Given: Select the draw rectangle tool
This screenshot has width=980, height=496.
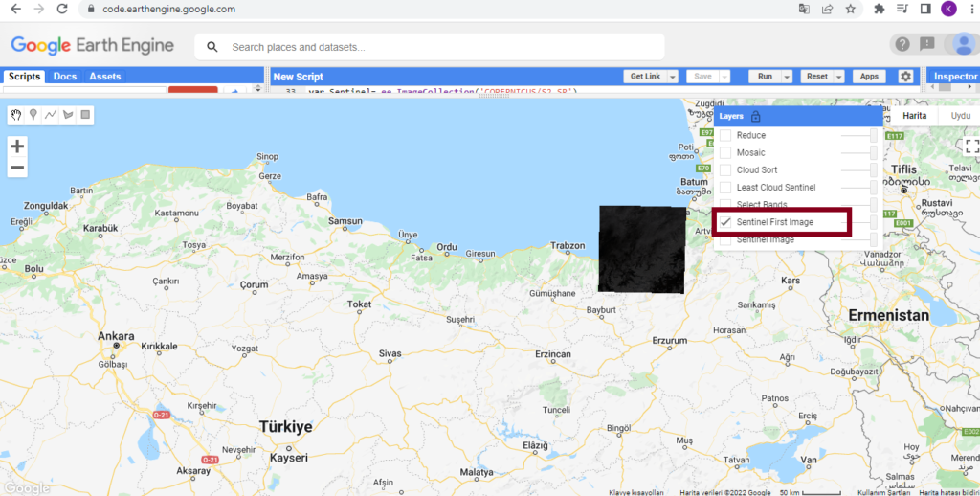Looking at the screenshot, I should (x=85, y=115).
